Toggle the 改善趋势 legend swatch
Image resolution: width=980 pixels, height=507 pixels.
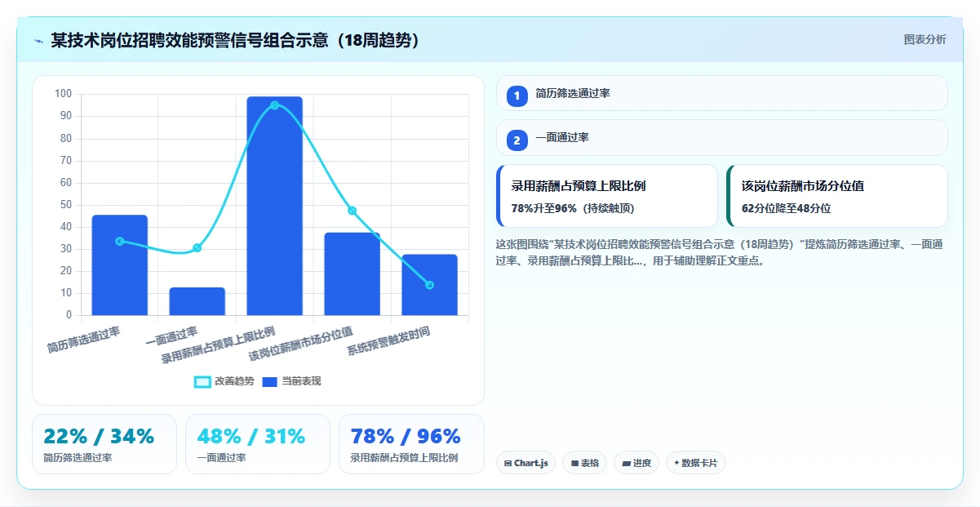202,382
